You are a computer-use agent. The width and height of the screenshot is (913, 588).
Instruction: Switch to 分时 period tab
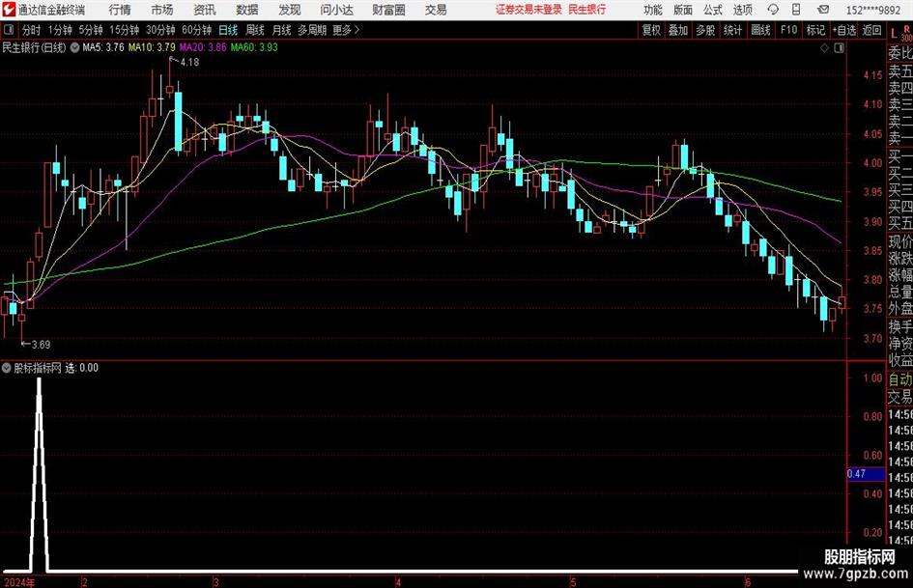click(32, 30)
